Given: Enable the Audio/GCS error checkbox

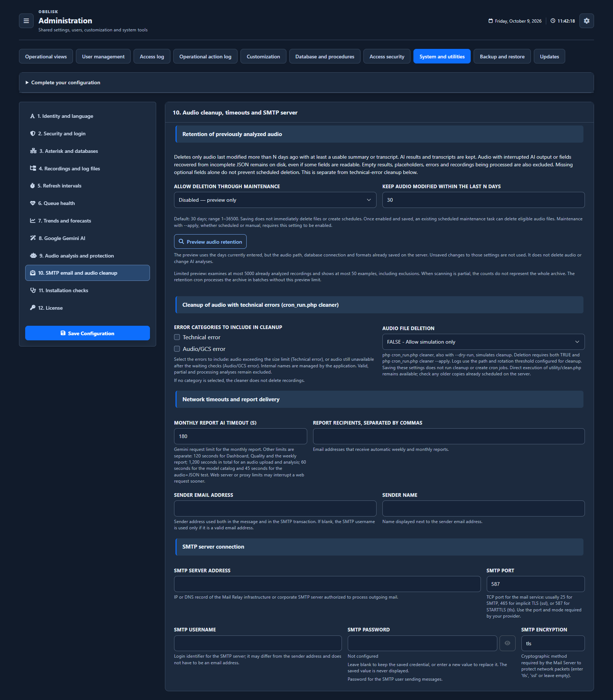Looking at the screenshot, I should click(177, 349).
